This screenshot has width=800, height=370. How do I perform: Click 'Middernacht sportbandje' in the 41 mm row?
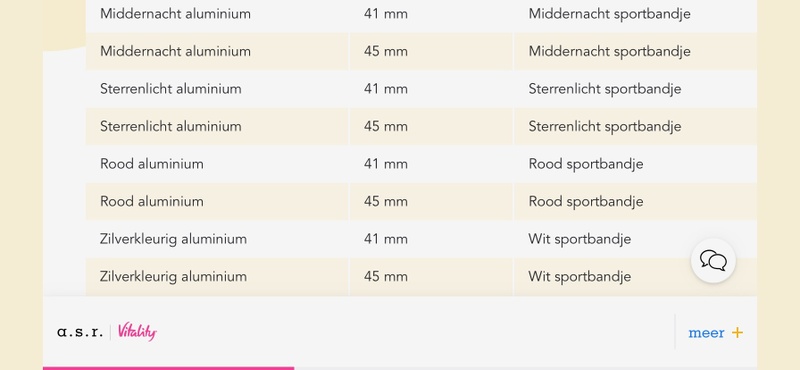(609, 14)
